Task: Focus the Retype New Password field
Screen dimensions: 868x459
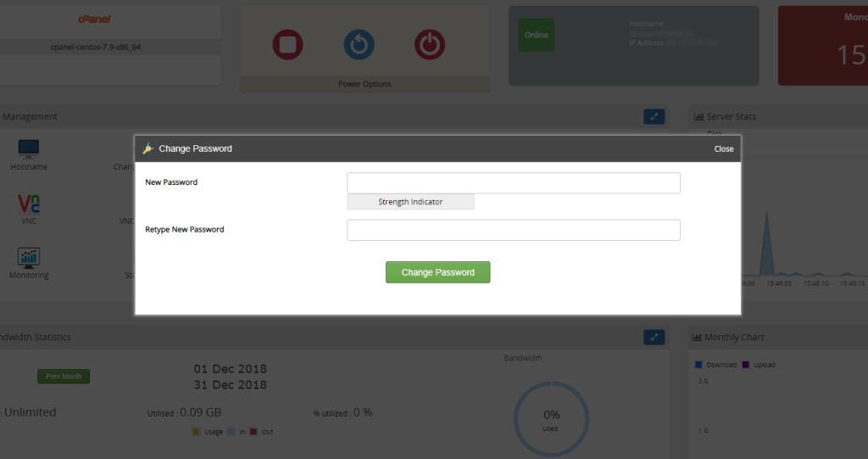Action: pos(513,230)
